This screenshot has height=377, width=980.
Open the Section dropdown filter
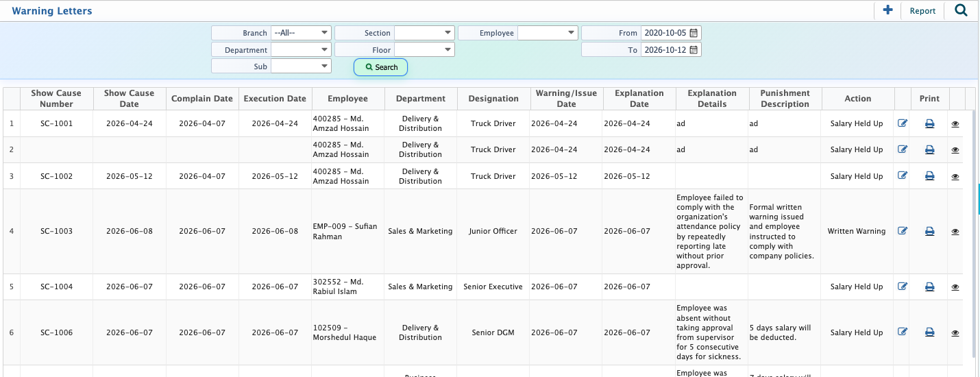coord(424,33)
